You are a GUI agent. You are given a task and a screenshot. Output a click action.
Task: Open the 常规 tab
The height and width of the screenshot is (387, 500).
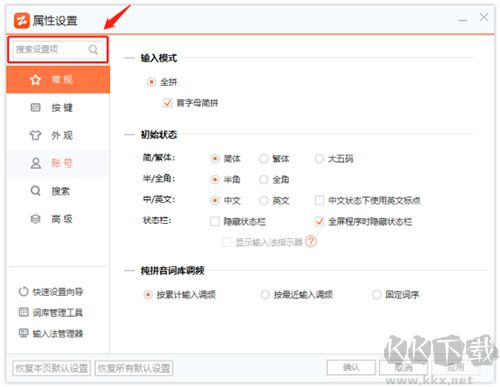pyautogui.click(x=58, y=80)
